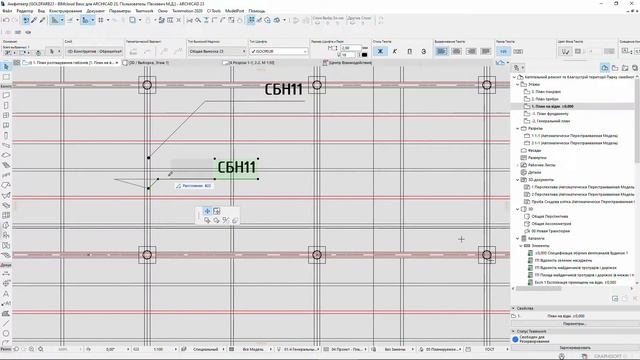Open the font type dropdown

click(x=279, y=51)
